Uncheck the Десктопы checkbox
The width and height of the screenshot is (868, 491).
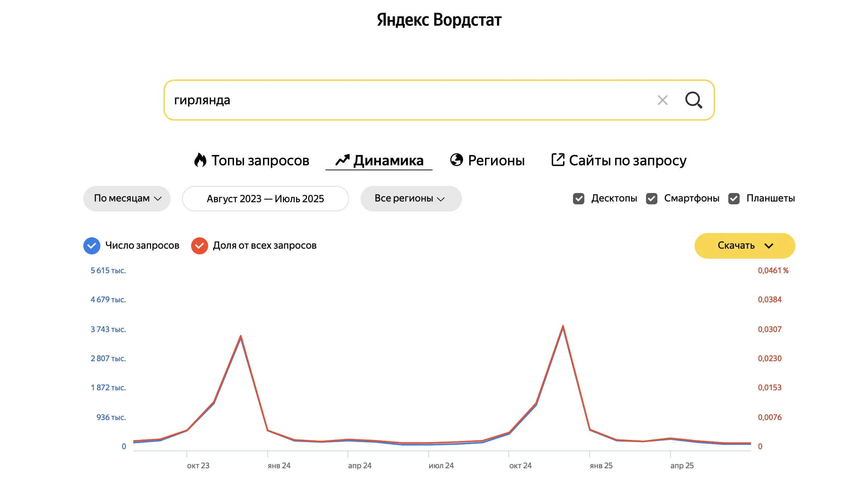(579, 199)
